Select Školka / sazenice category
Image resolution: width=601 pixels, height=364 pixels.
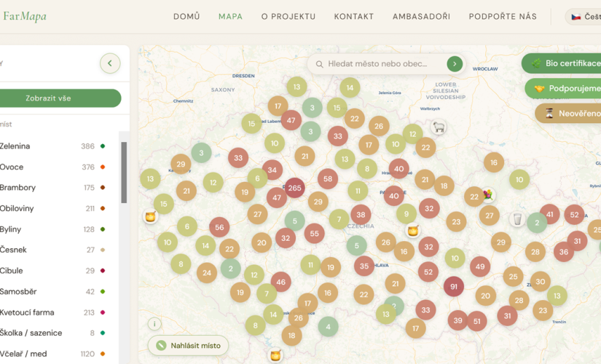52,333
